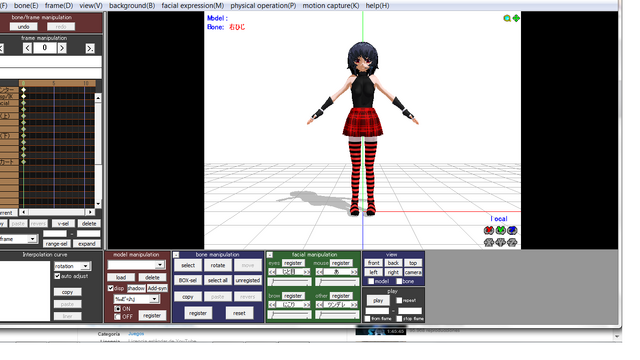Select the OFF radio button

(118, 317)
